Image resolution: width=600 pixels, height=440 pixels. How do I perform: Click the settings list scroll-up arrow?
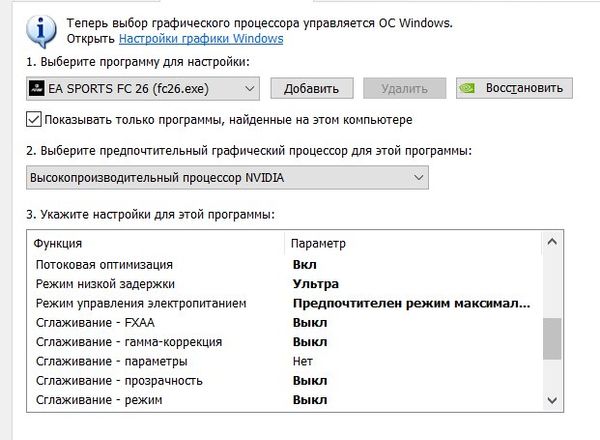(x=551, y=243)
